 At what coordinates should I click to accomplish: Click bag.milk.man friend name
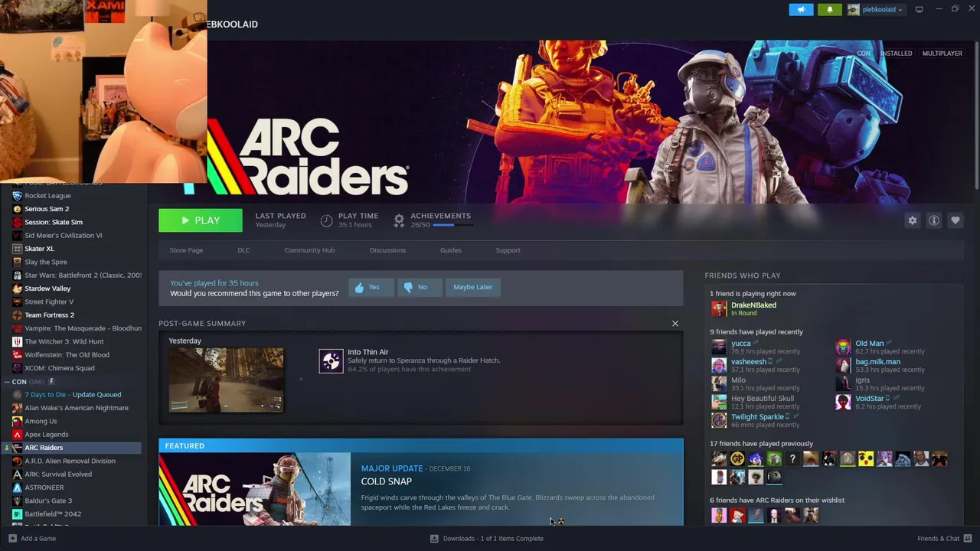pyautogui.click(x=877, y=362)
